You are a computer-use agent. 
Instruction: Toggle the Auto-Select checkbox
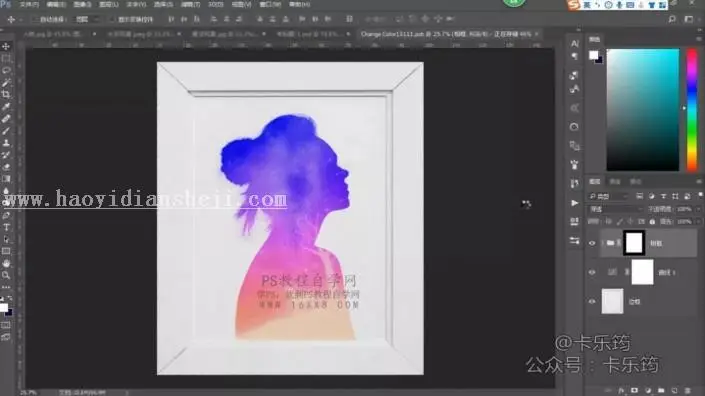coord(35,19)
